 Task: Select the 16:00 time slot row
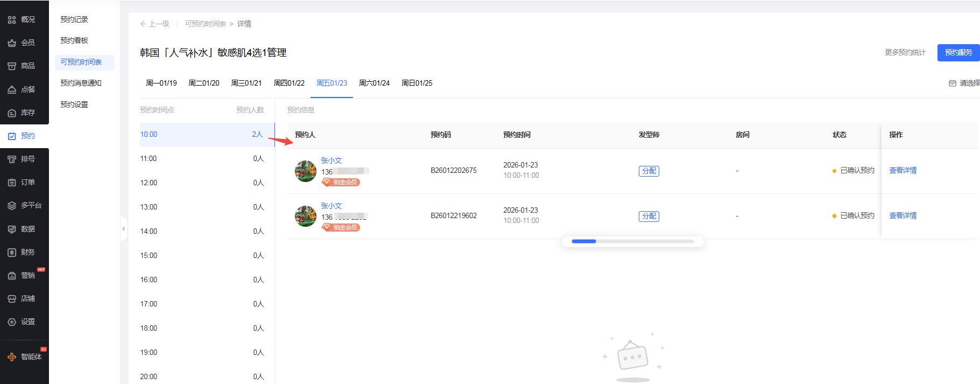coord(207,280)
